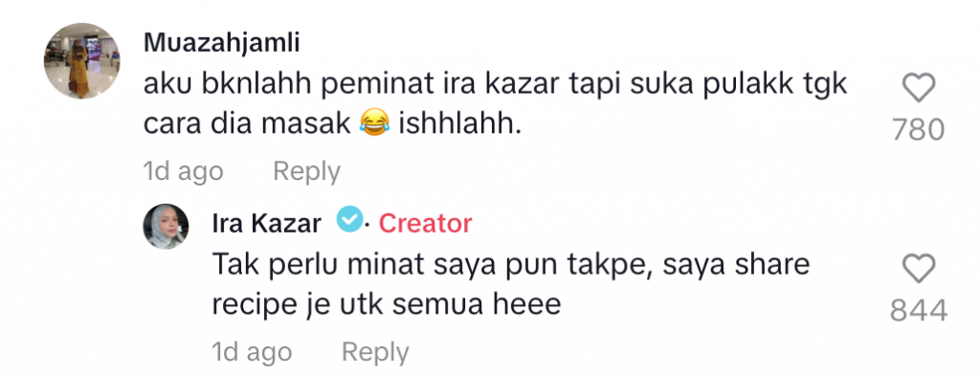Click the words 'cara dia masak' in the comment
This screenshot has height=375, width=980.
tap(247, 123)
